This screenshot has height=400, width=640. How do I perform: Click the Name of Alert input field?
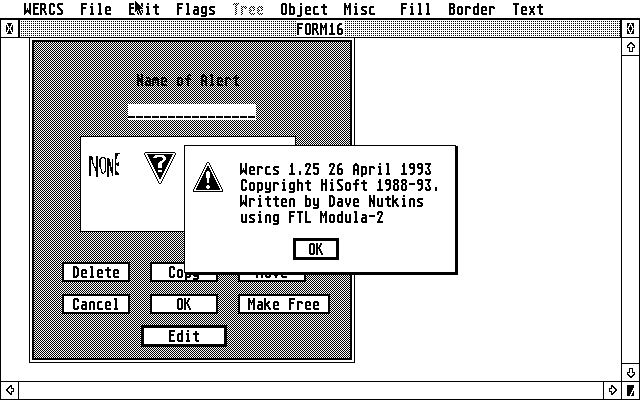pos(192,112)
